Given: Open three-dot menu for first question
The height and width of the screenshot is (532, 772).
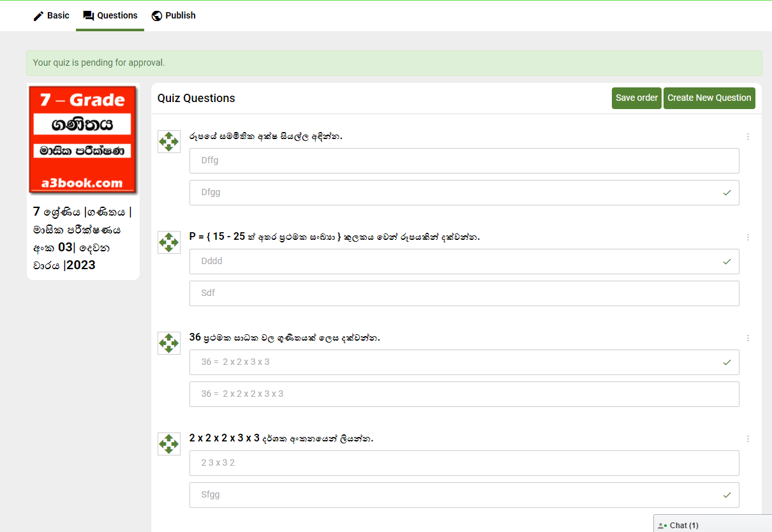Looking at the screenshot, I should 748,137.
